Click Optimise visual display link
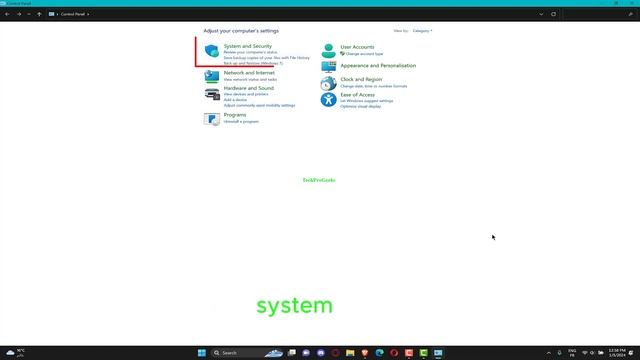Viewport: 640px width, 360px height. pyautogui.click(x=360, y=107)
